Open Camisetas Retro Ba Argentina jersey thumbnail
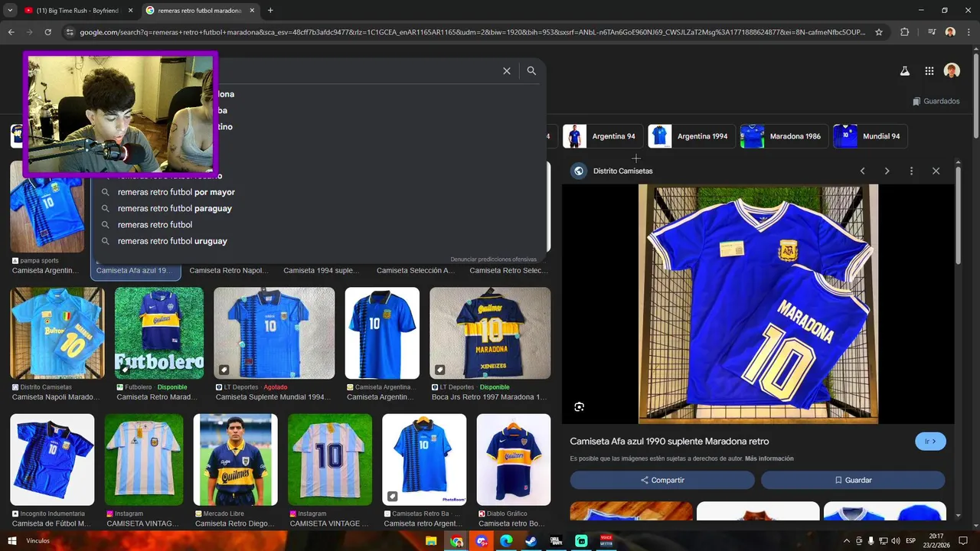The image size is (980, 551). pos(424,460)
